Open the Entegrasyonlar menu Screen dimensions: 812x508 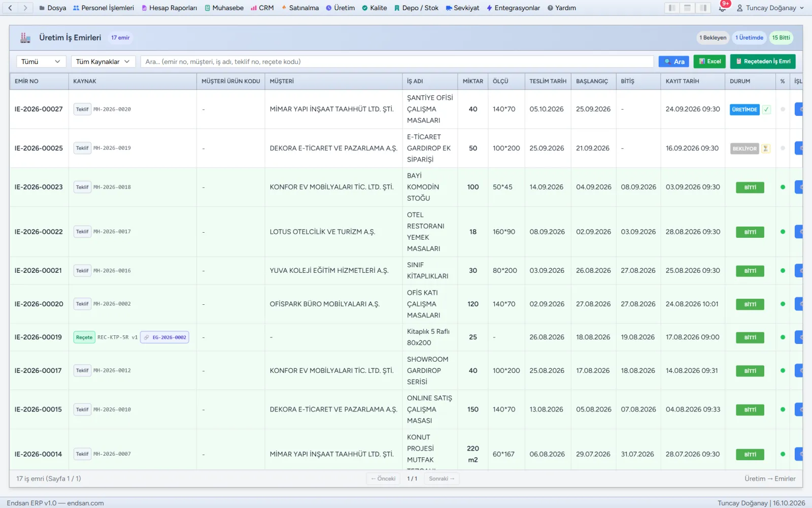(513, 8)
